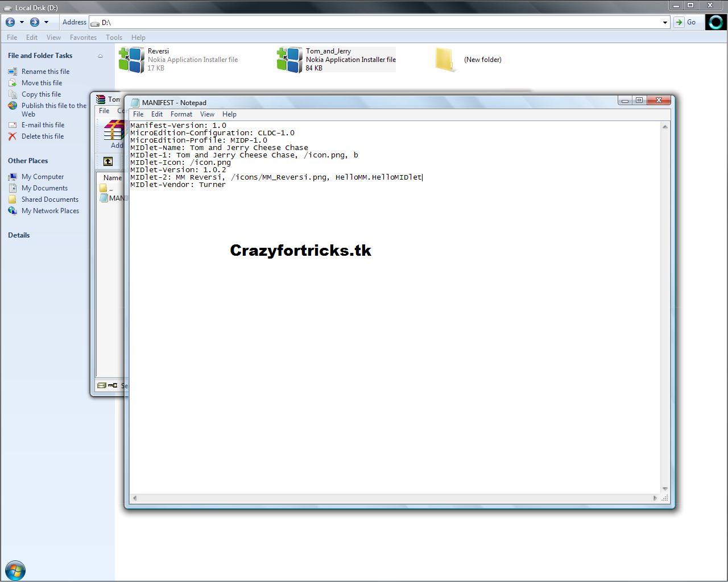Click the 'Manifest-Version: 1.0' line

178,126
